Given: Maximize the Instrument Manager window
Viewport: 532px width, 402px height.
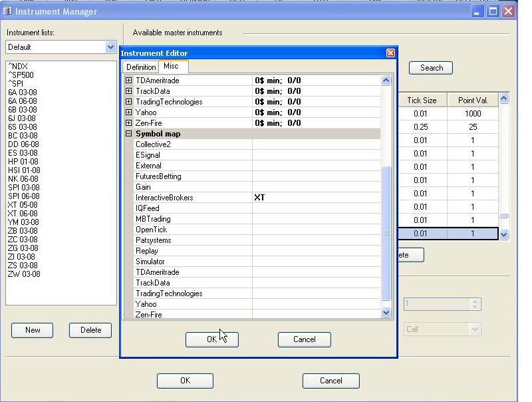Looking at the screenshot, I should click(x=493, y=11).
